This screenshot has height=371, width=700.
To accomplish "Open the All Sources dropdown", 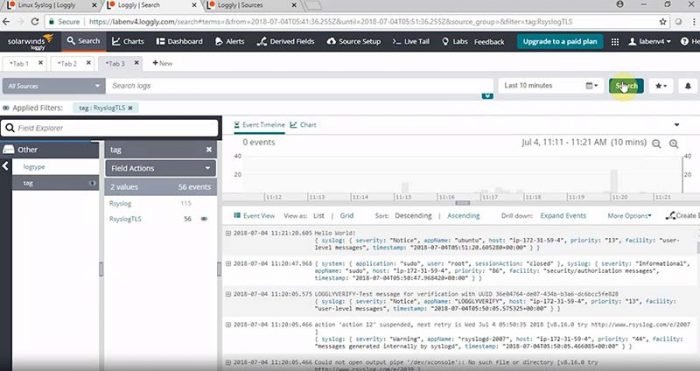I will click(54, 86).
